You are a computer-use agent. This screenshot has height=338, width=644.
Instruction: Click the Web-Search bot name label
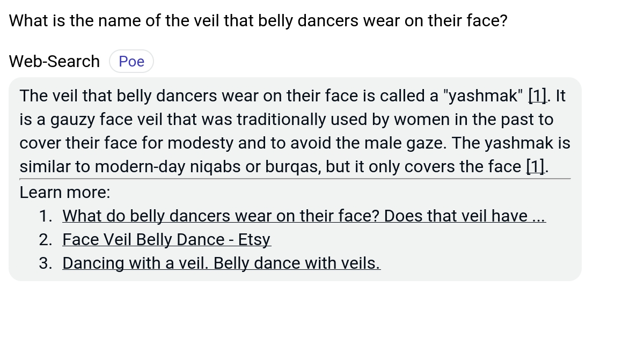pyautogui.click(x=54, y=61)
